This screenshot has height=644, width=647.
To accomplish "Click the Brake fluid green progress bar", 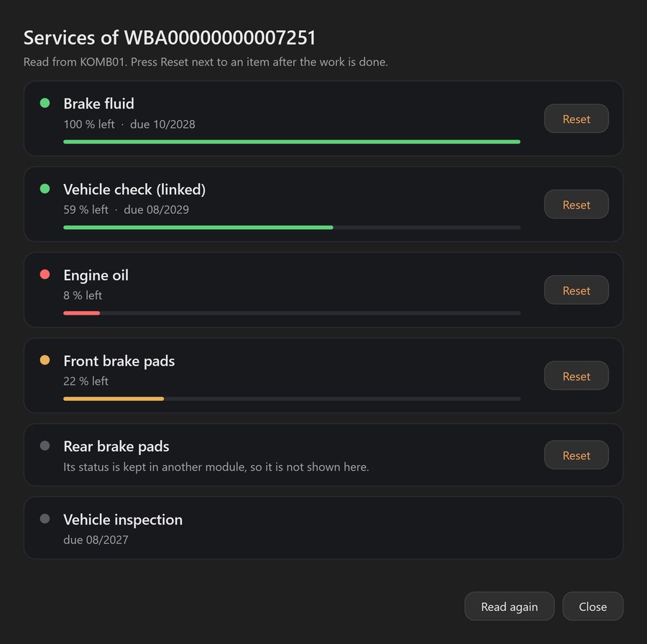I will tap(292, 142).
